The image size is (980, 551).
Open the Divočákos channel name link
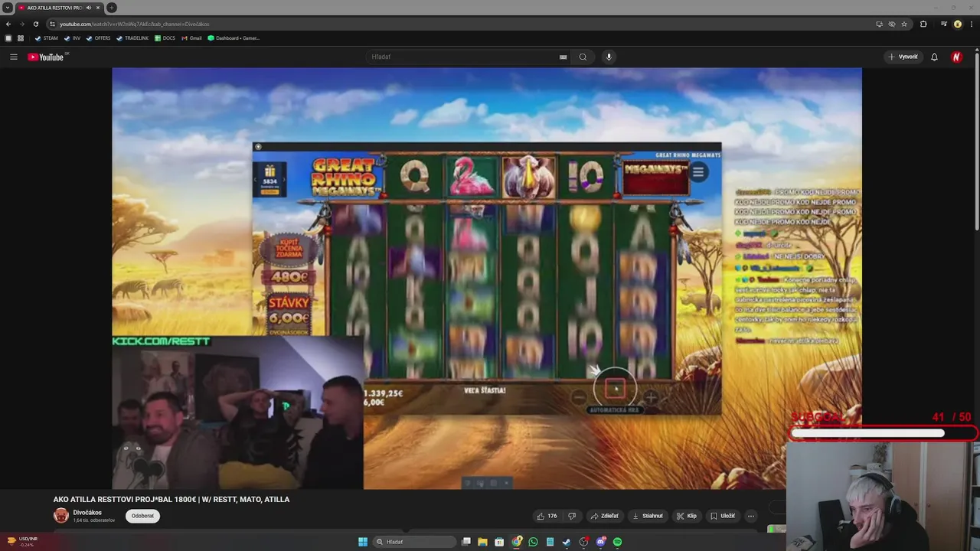coord(87,513)
